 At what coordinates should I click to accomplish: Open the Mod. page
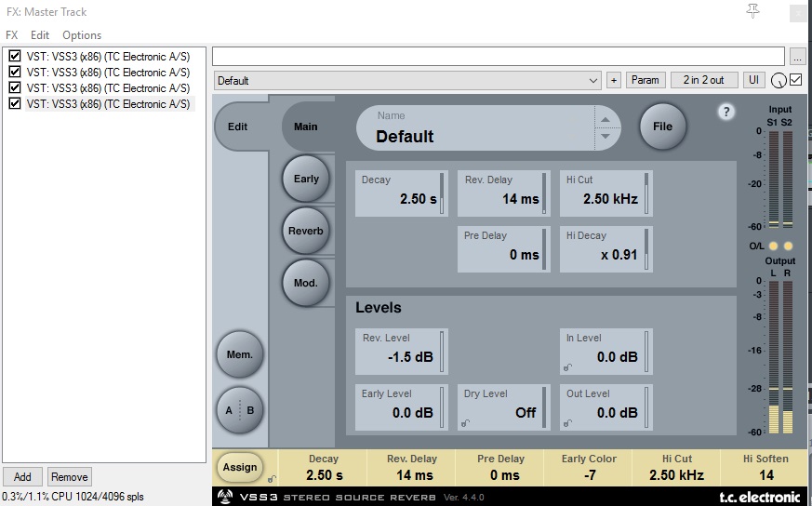[x=305, y=284]
